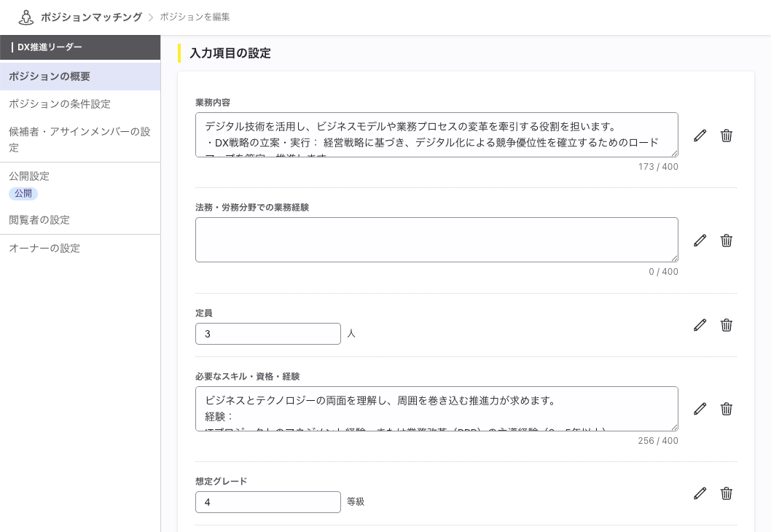Click the 公開 status badge under 公開設定
Screen dimensions: 771x532
coord(23,193)
